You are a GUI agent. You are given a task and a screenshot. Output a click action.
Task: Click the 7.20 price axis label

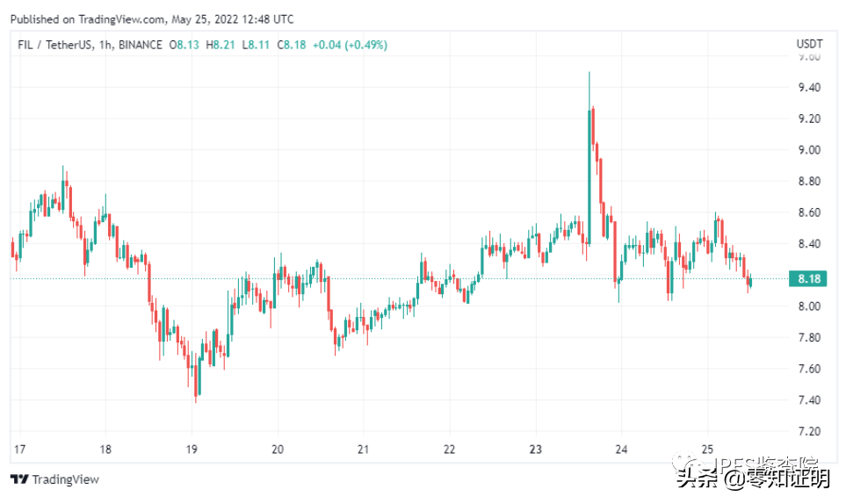click(x=809, y=431)
